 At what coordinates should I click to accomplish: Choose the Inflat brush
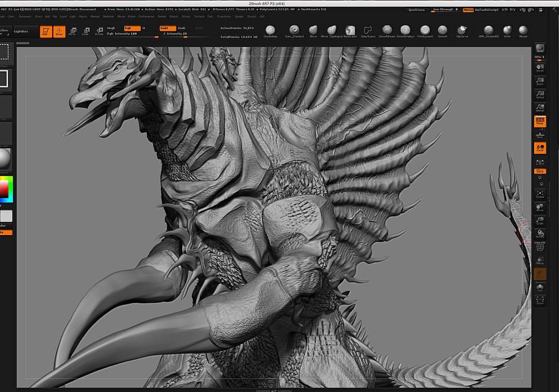tap(507, 31)
